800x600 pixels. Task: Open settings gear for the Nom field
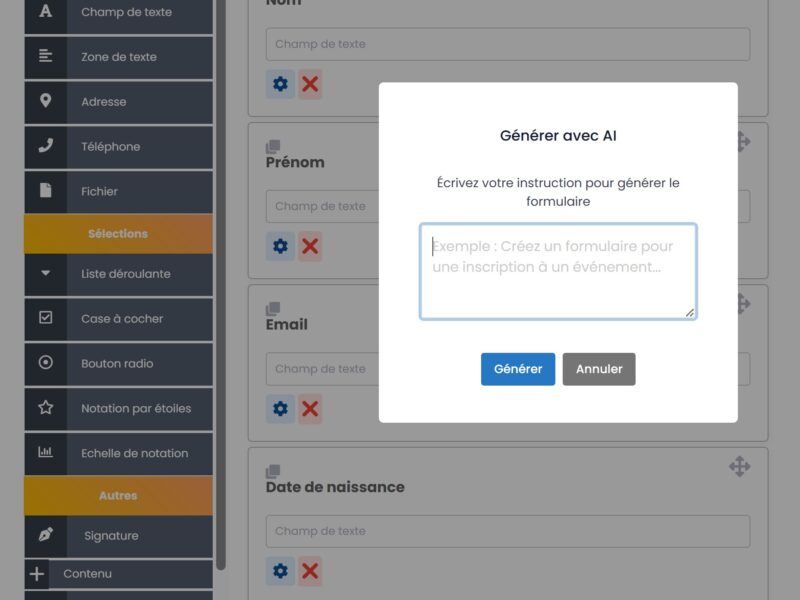click(x=280, y=84)
